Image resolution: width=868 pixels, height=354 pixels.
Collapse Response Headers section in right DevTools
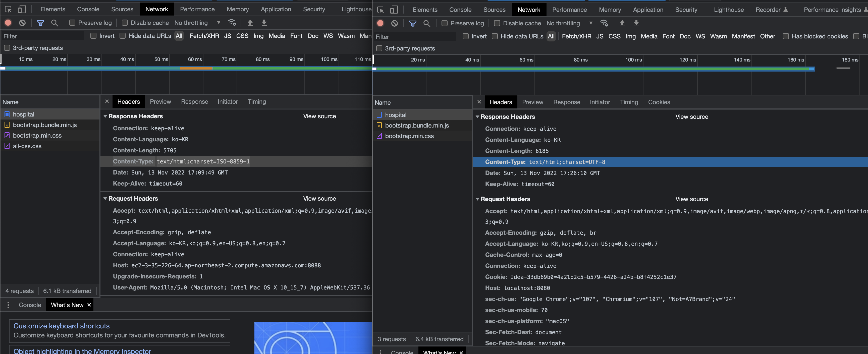pos(477,117)
